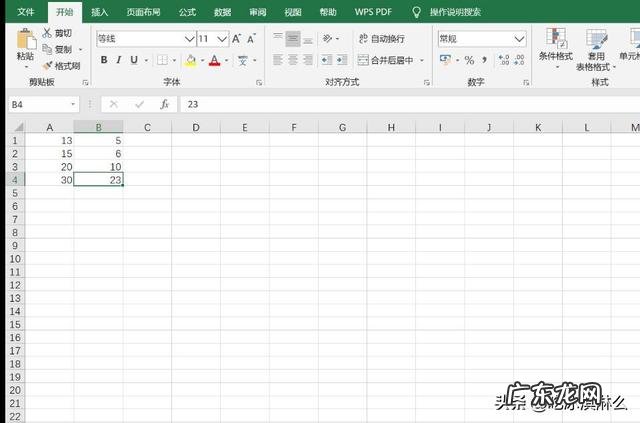Click the Paste icon
Viewport: 640px width, 423px height.
(x=26, y=40)
